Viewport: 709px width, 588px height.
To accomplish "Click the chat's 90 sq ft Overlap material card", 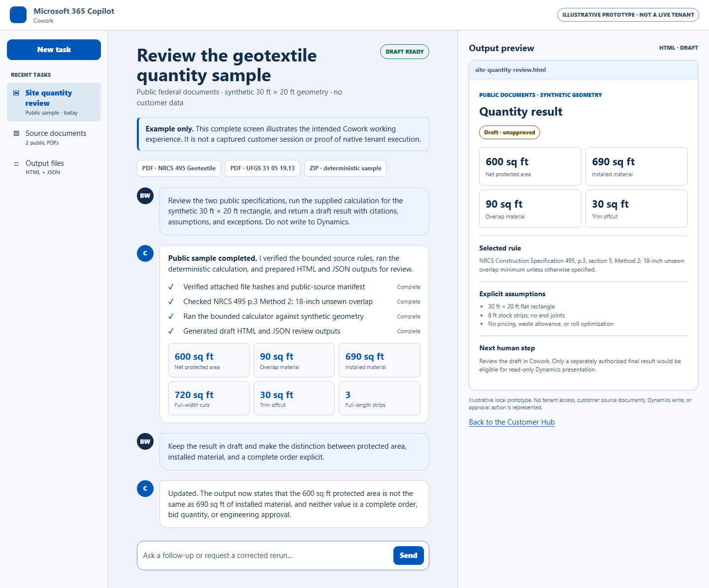I will point(294,360).
